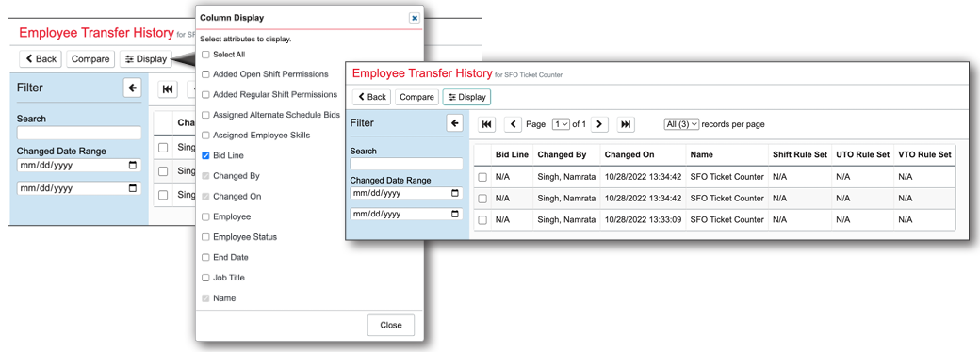Image resolution: width=980 pixels, height=352 pixels.
Task: Enable End Date column checkbox
Action: [205, 257]
